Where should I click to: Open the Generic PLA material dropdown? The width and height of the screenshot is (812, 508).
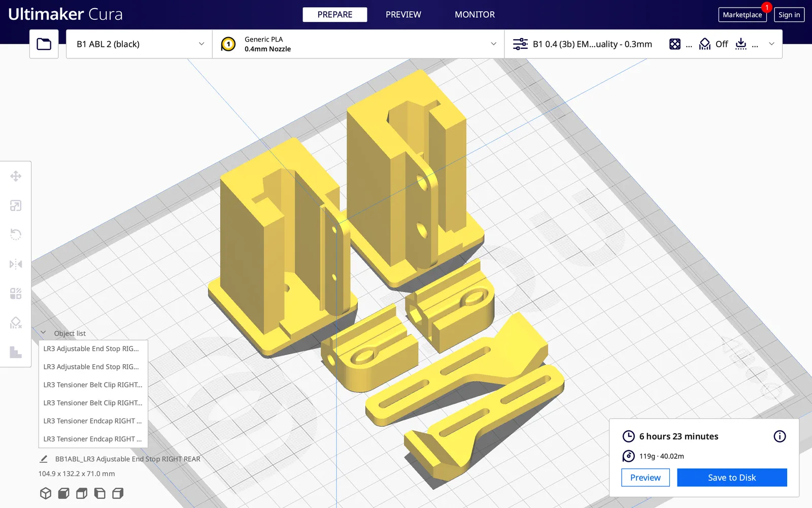[x=358, y=44]
